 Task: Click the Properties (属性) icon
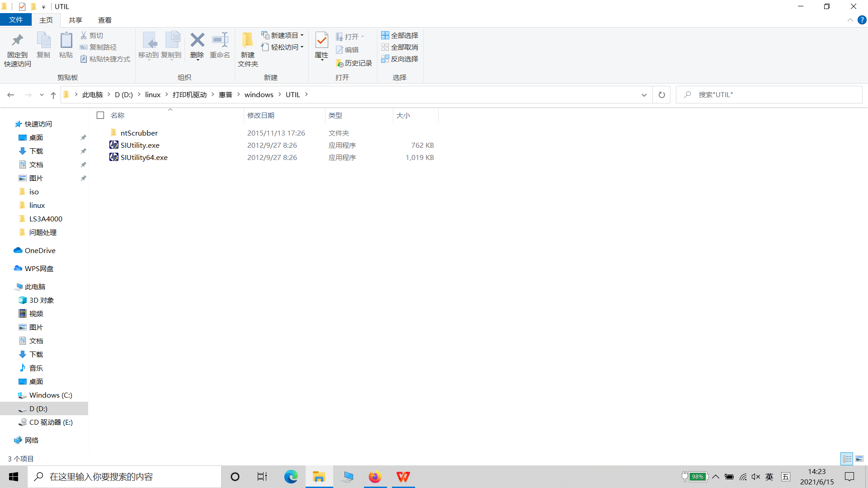tap(321, 41)
